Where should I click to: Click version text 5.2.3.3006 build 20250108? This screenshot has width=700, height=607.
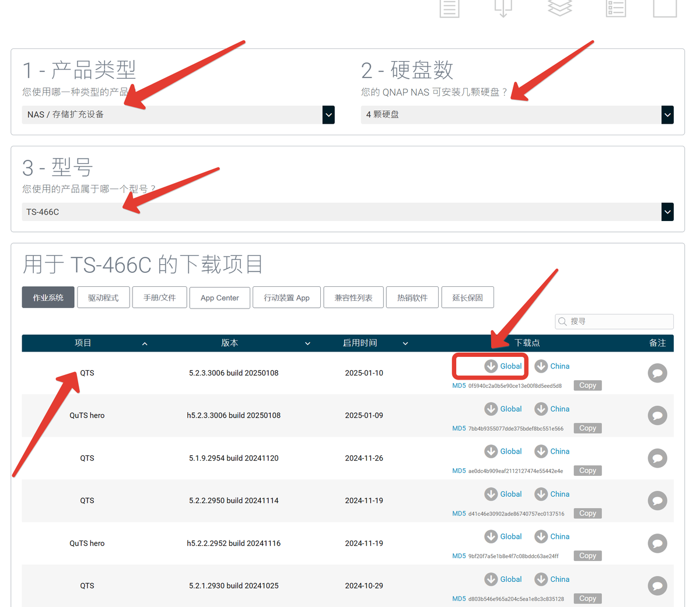[x=234, y=373]
